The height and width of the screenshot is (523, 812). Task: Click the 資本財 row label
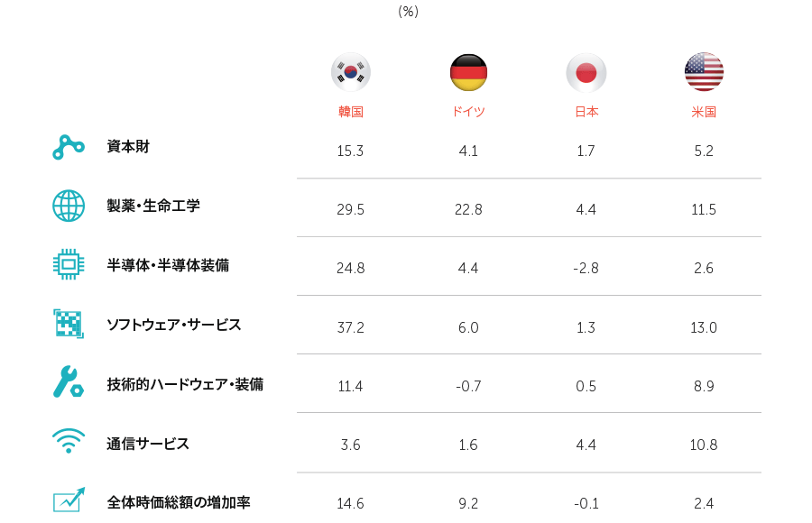click(x=128, y=147)
